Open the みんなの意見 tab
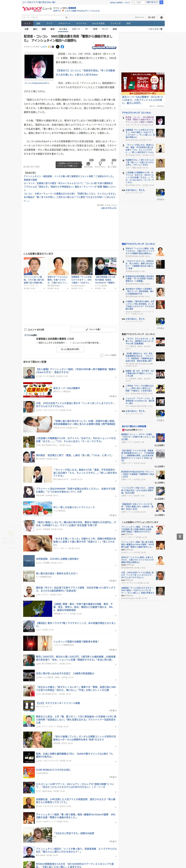The height and width of the screenshot is (868, 186). pyautogui.click(x=98, y=24)
